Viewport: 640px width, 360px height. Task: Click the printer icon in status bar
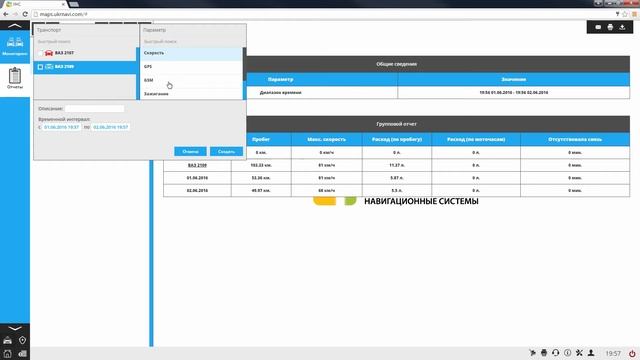(x=544, y=353)
